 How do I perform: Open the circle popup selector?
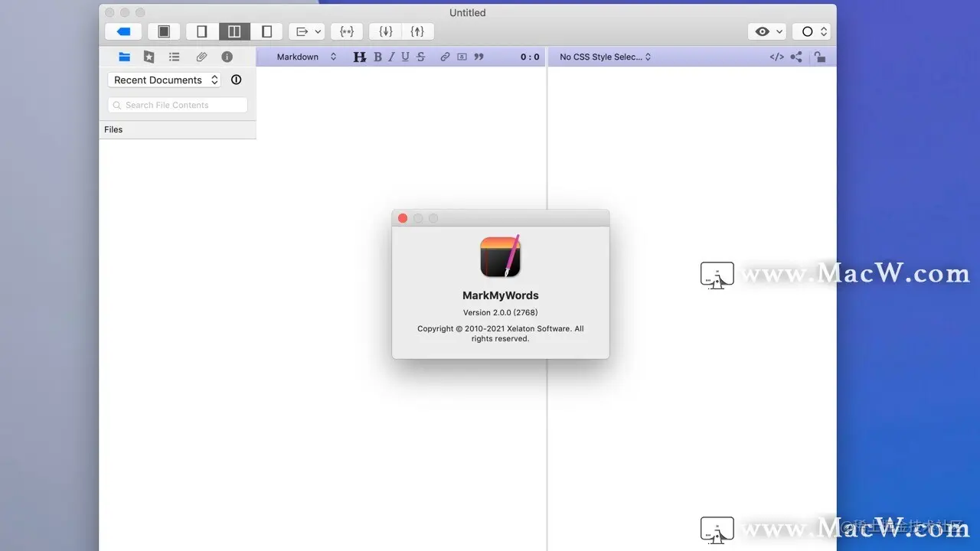pos(812,31)
